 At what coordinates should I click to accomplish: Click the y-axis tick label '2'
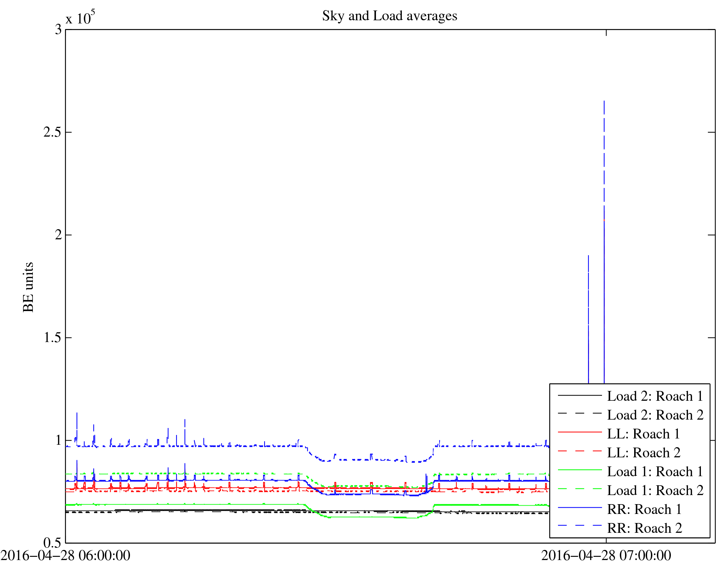58,235
